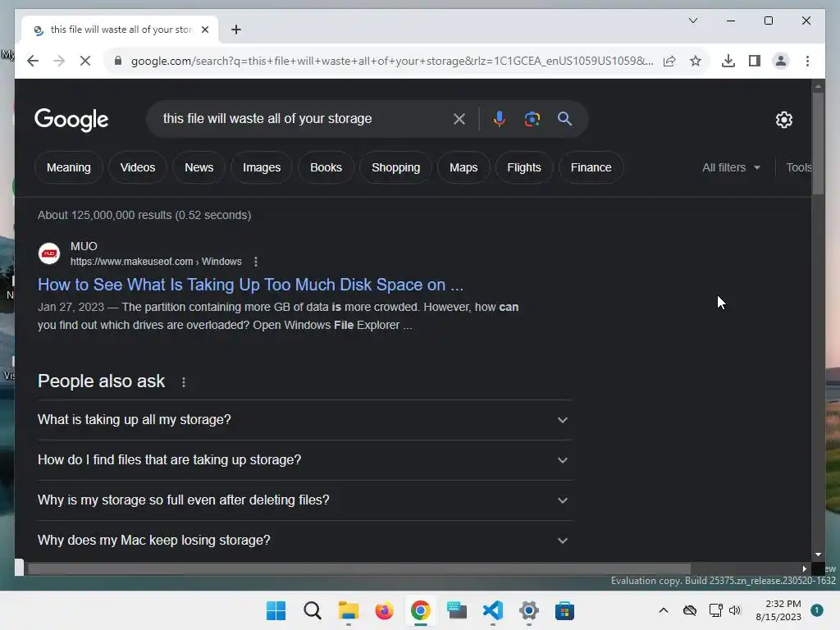Image resolution: width=840 pixels, height=630 pixels.
Task: Open Windows Start menu
Action: (x=276, y=610)
